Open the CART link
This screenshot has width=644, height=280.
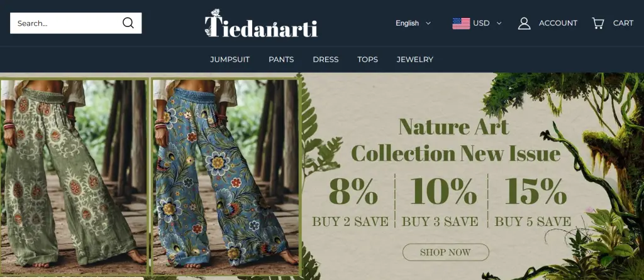click(x=623, y=23)
